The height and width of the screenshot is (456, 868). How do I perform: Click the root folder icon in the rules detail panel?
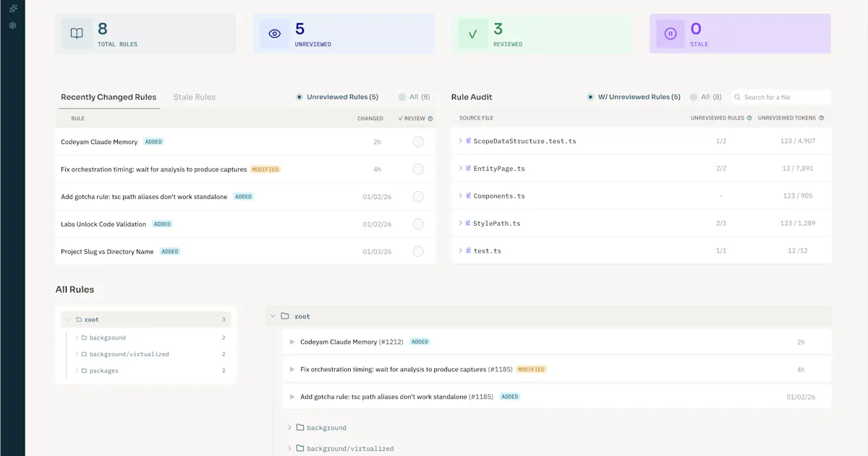point(285,316)
